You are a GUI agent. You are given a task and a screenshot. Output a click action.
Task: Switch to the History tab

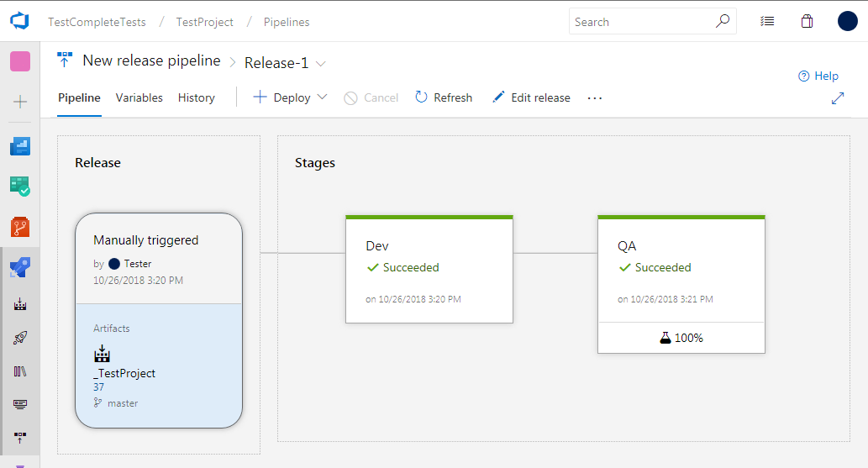(x=196, y=97)
